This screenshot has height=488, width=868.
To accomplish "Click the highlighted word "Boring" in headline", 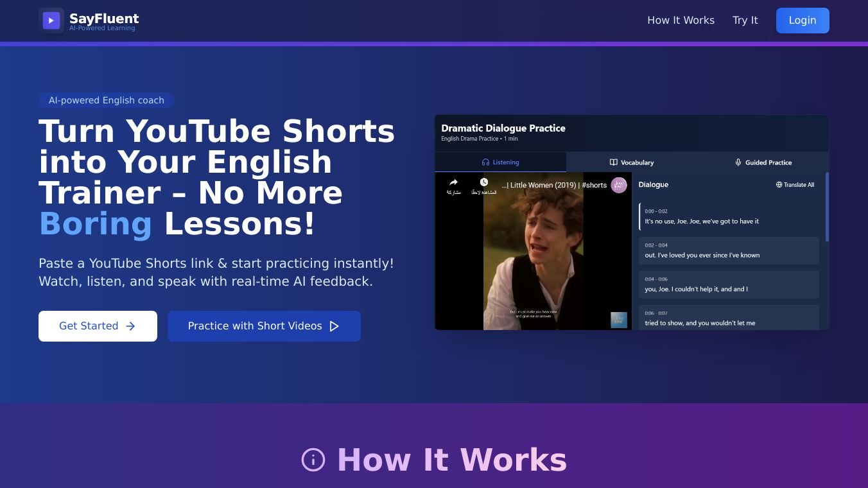I will [96, 224].
